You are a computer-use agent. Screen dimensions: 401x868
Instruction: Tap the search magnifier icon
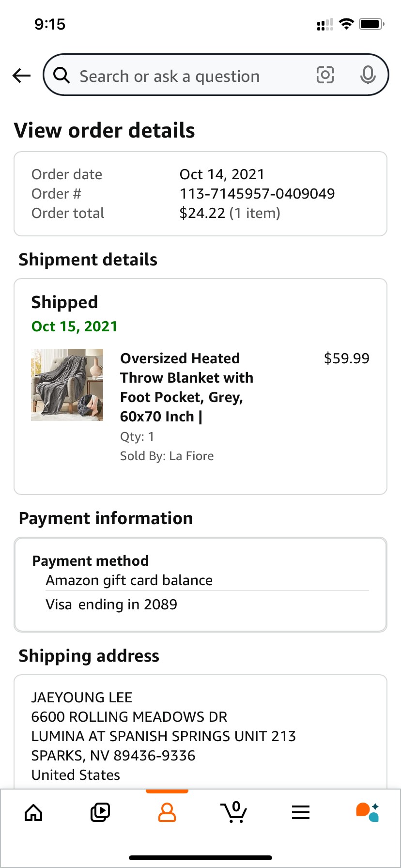(x=62, y=75)
